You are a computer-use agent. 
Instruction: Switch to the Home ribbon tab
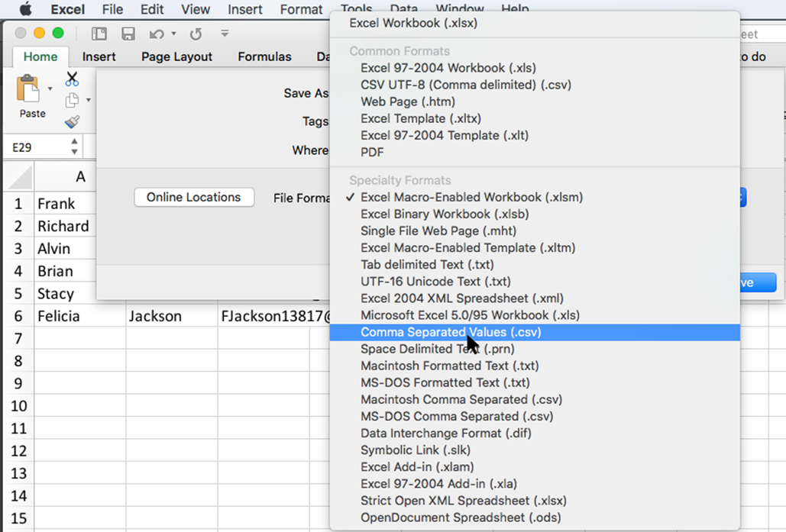[40, 56]
